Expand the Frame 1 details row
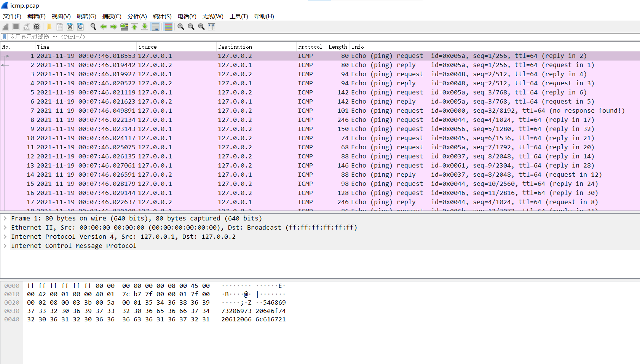Viewport: 640px width, 364px height. 5,218
